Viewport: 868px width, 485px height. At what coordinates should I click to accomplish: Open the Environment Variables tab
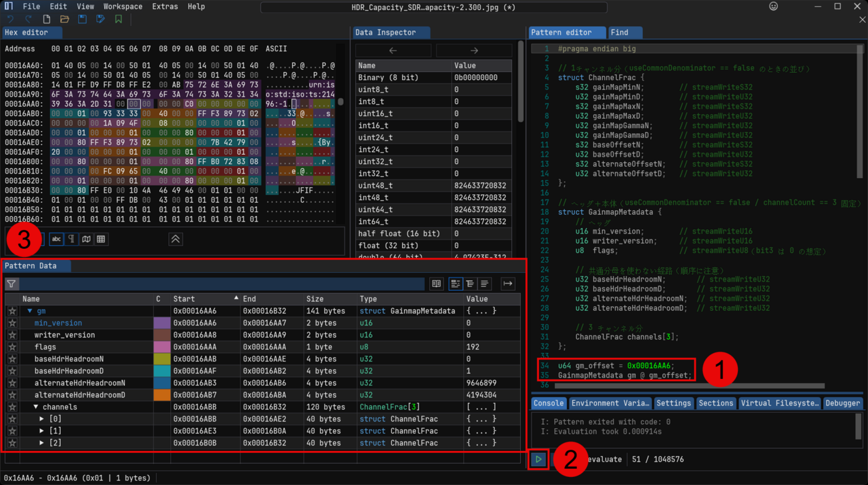[x=610, y=403]
